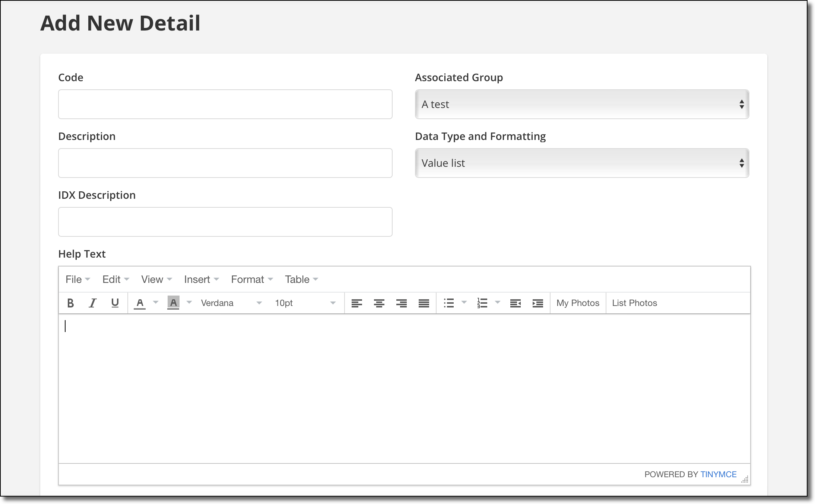Click inside Help Text editor body
This screenshot has height=504, width=815.
tap(405, 389)
